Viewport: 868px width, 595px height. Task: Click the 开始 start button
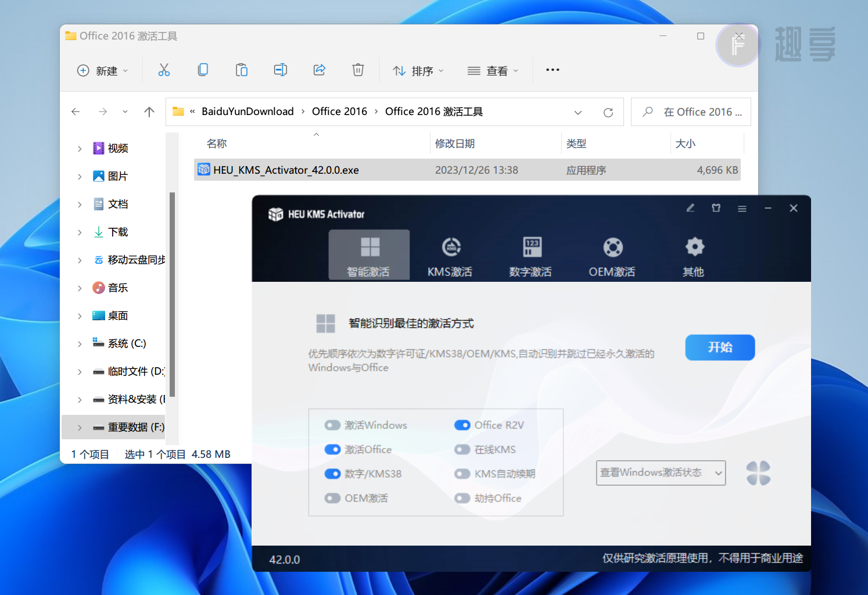click(x=720, y=347)
